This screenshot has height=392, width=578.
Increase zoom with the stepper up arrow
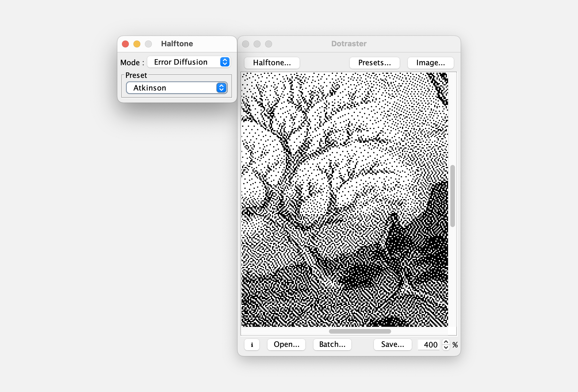pos(446,342)
